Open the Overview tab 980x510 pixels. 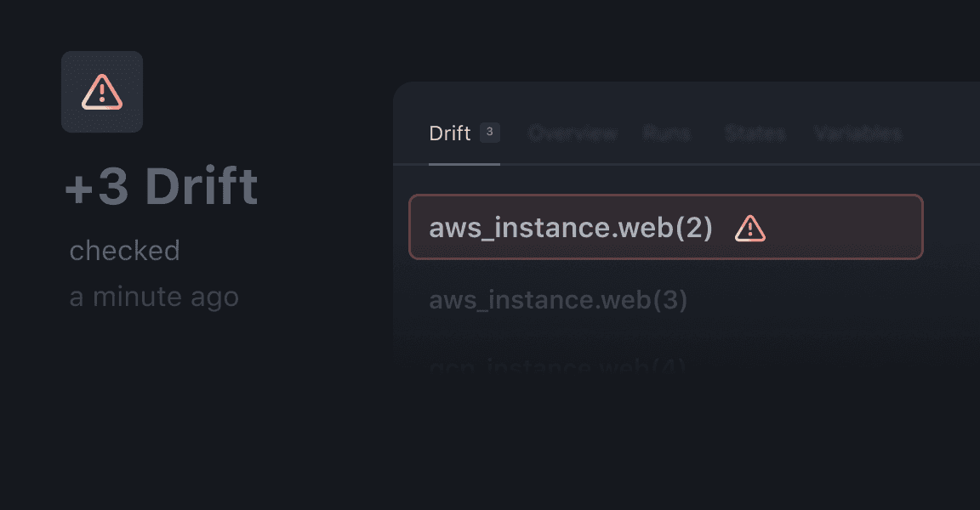[573, 133]
